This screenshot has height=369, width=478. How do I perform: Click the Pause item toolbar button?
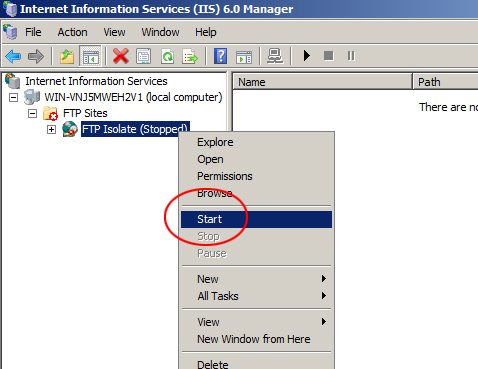(x=351, y=56)
